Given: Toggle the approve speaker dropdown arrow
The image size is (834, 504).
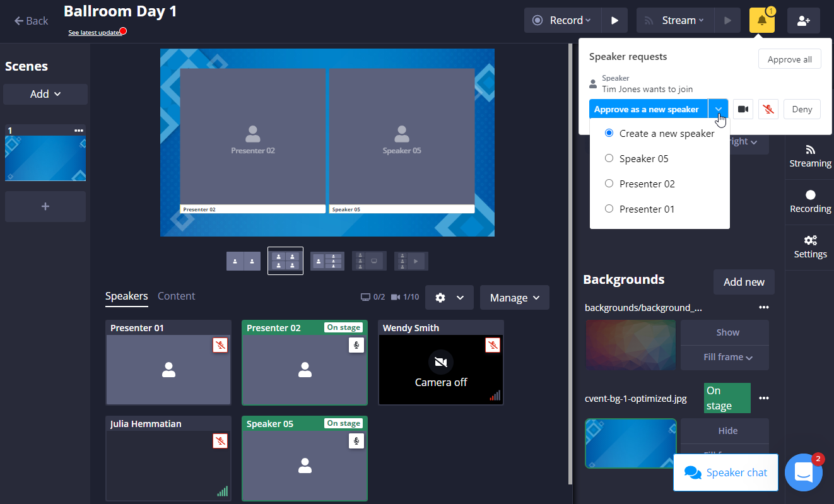Looking at the screenshot, I should click(x=719, y=109).
